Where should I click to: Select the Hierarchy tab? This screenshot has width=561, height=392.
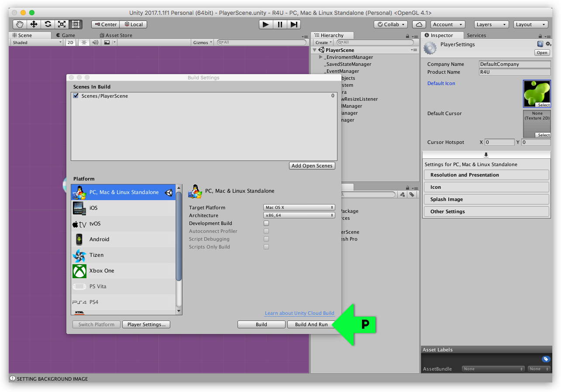click(x=331, y=35)
